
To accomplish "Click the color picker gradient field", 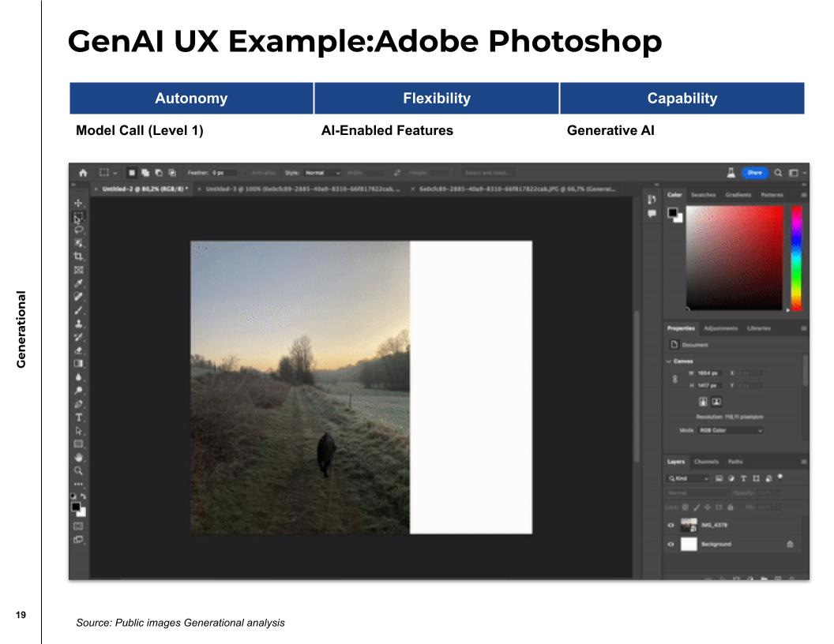I will click(734, 258).
